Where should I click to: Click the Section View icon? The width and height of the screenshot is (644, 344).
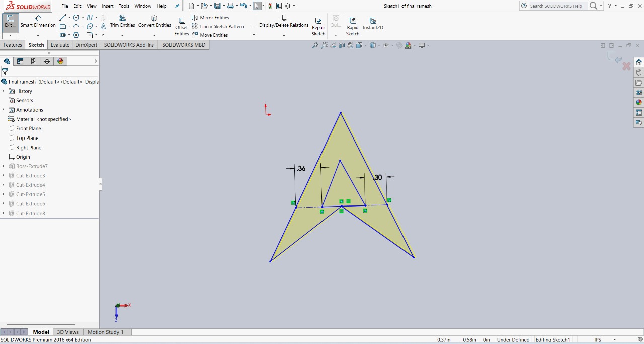(342, 45)
